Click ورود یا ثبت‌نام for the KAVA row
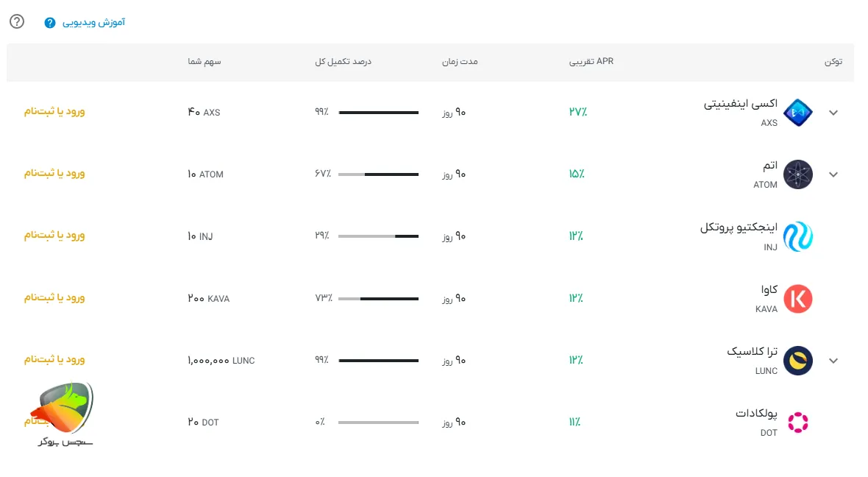The width and height of the screenshot is (868, 477). click(x=54, y=297)
